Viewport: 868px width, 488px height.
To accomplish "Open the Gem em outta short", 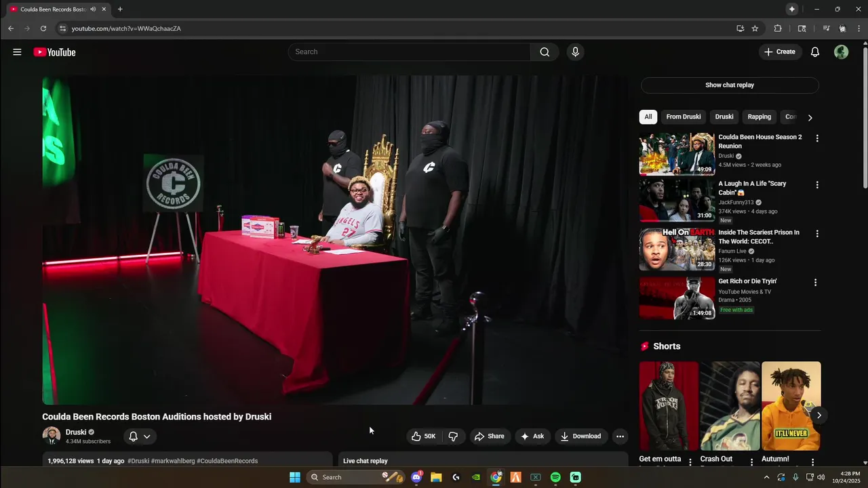I will click(x=669, y=406).
